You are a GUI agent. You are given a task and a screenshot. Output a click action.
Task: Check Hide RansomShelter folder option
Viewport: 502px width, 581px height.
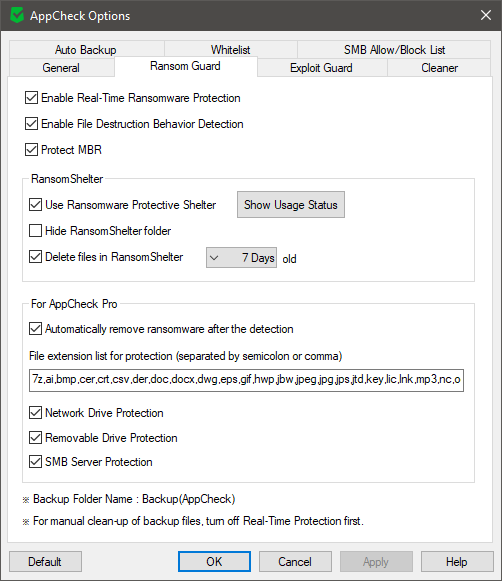pyautogui.click(x=36, y=230)
